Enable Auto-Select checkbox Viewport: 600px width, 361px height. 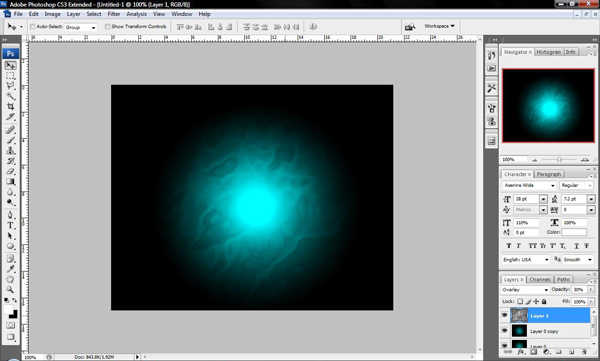tap(33, 26)
